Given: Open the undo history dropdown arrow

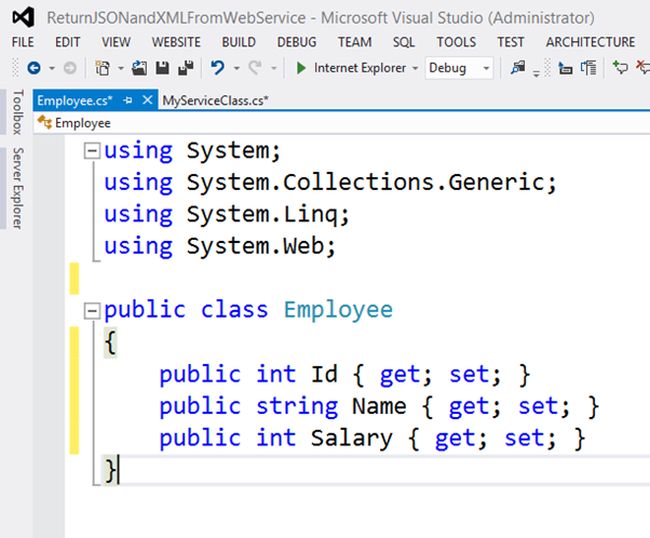Looking at the screenshot, I should click(x=237, y=68).
